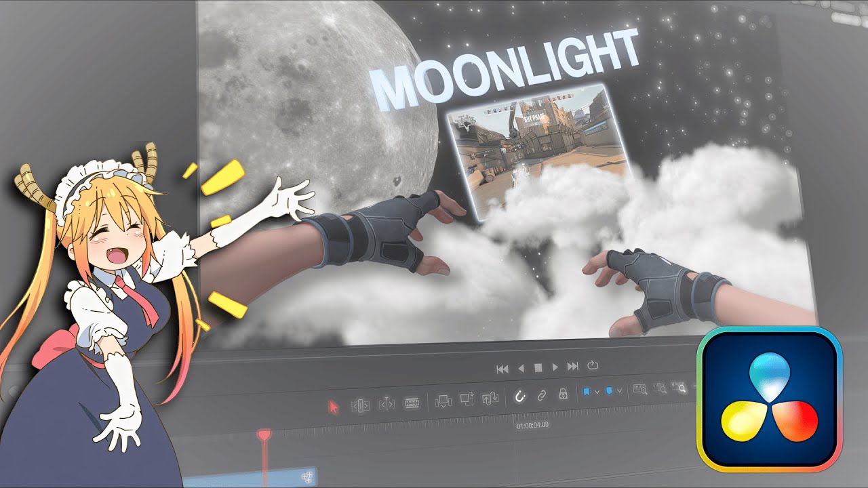Toggle timeline Snapping magnet icon
Screen dimensions: 868x488
tap(519, 396)
